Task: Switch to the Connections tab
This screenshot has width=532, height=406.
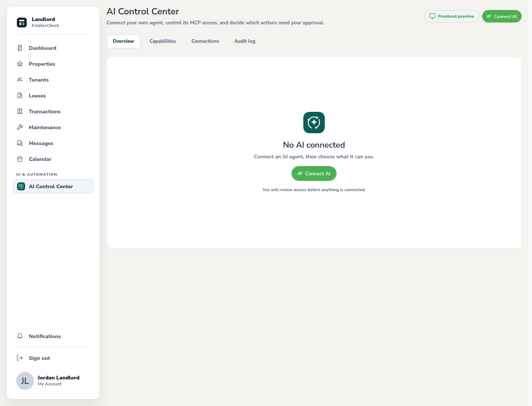Action: pyautogui.click(x=205, y=41)
